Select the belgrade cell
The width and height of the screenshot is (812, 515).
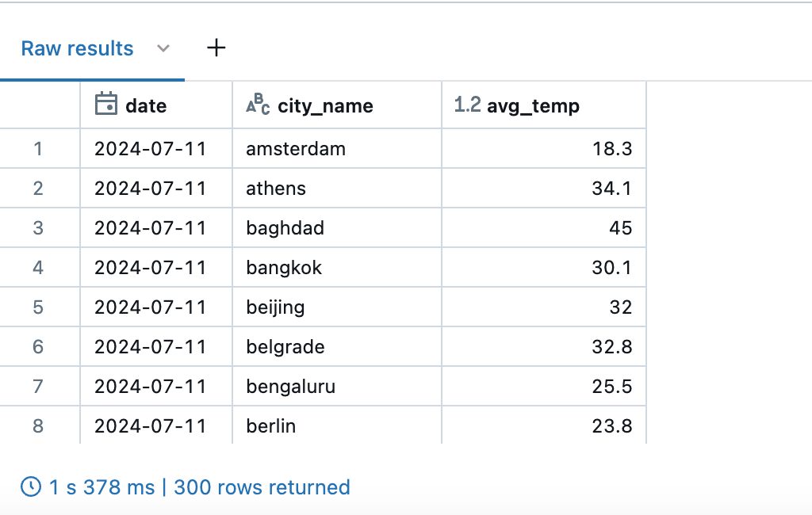(x=337, y=347)
